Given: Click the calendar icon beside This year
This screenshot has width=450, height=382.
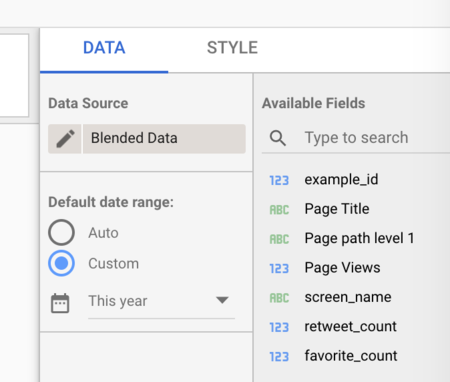Looking at the screenshot, I should 60,303.
